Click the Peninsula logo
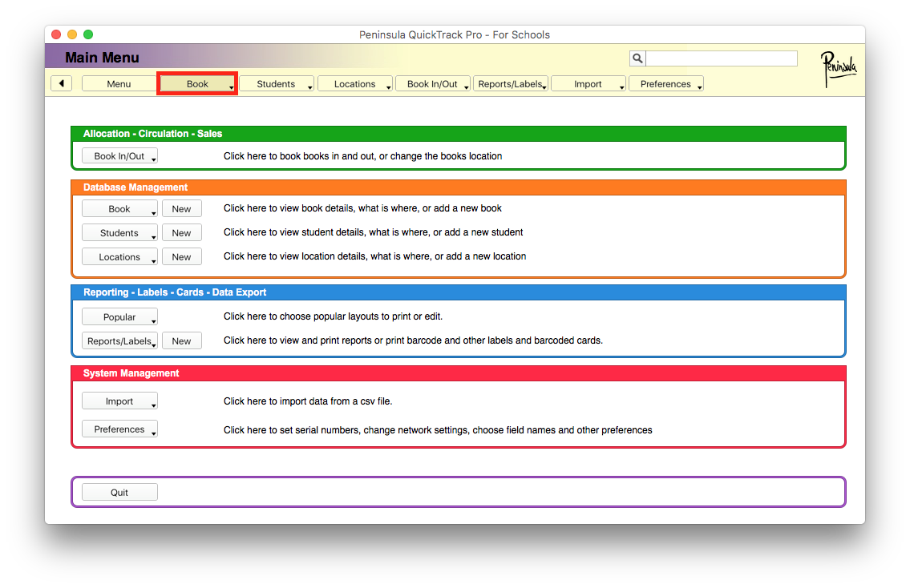 (838, 68)
